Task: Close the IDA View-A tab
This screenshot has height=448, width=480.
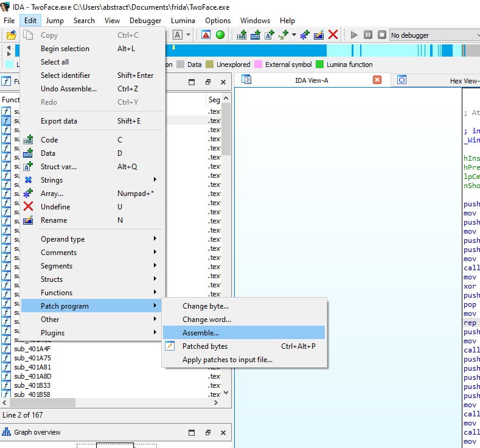Action: tap(377, 80)
